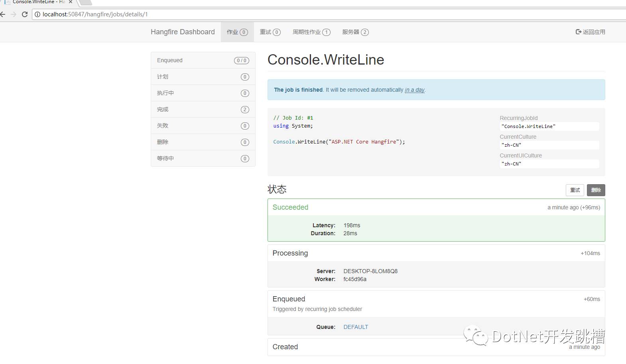Click the Duration value 28ms

click(350, 233)
